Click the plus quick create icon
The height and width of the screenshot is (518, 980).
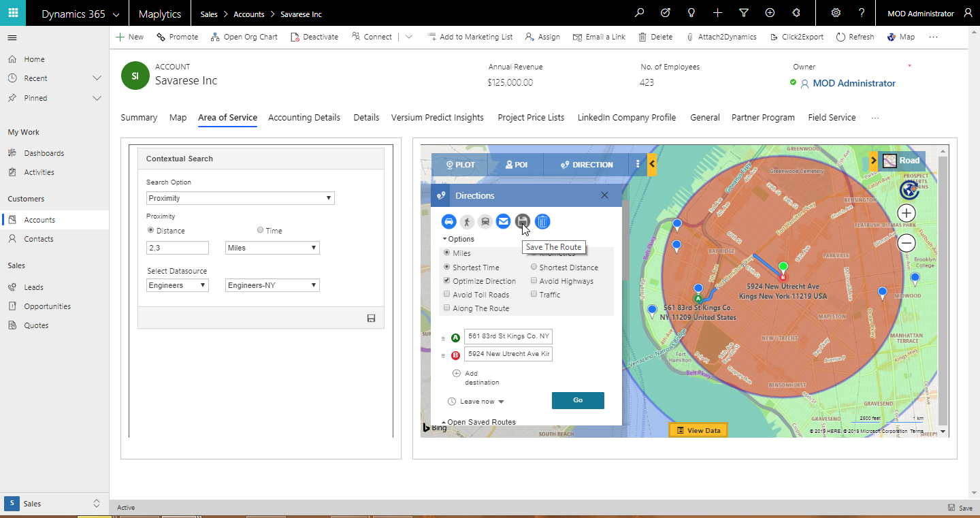coord(718,14)
